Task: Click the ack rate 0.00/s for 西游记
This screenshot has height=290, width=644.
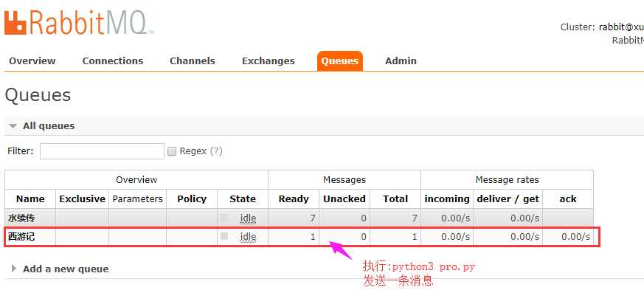Action: coord(576,237)
